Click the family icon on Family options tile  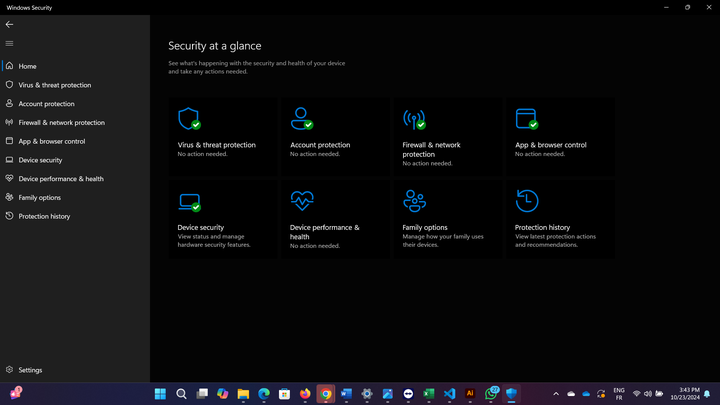click(x=414, y=201)
